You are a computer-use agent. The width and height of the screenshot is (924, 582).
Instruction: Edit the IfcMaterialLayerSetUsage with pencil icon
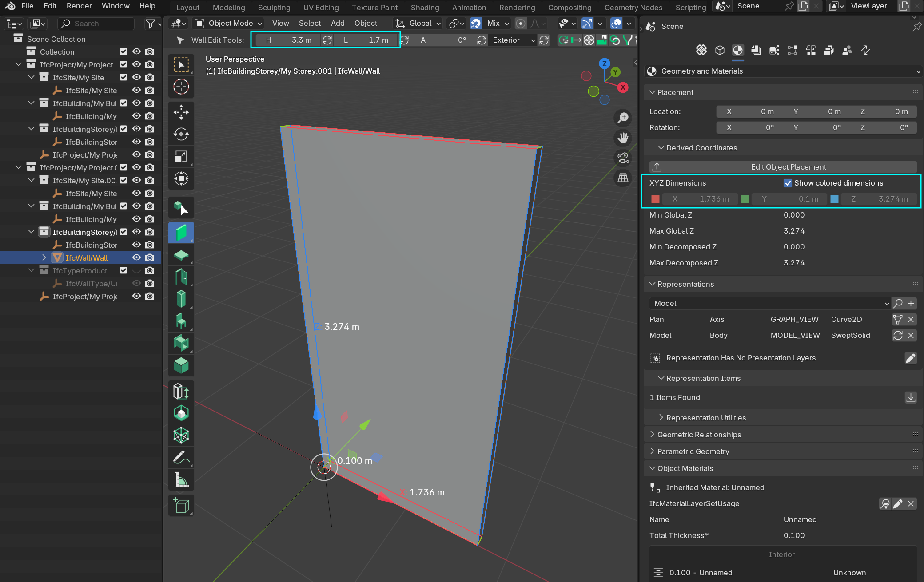(x=898, y=503)
